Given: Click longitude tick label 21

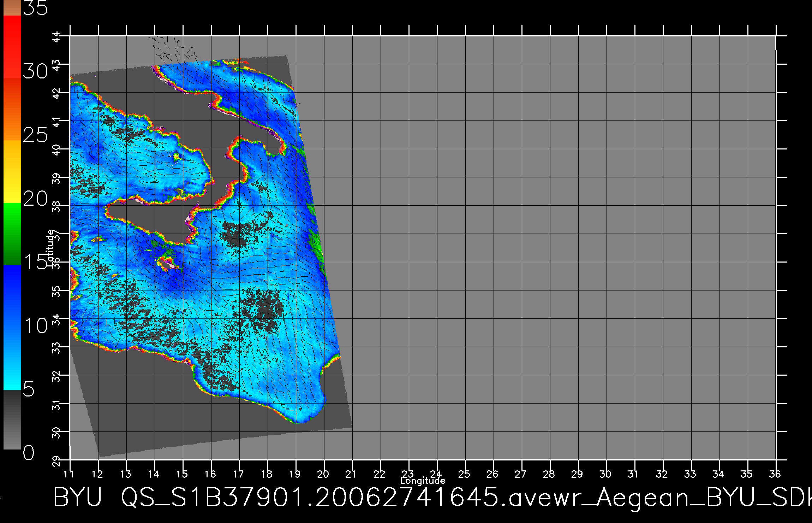Looking at the screenshot, I should [351, 474].
